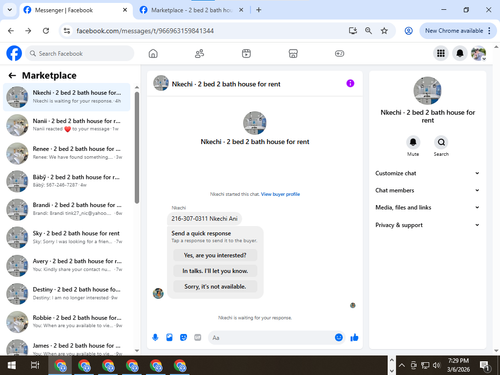Open account profile picture menu
The width and height of the screenshot is (500, 375).
click(479, 53)
